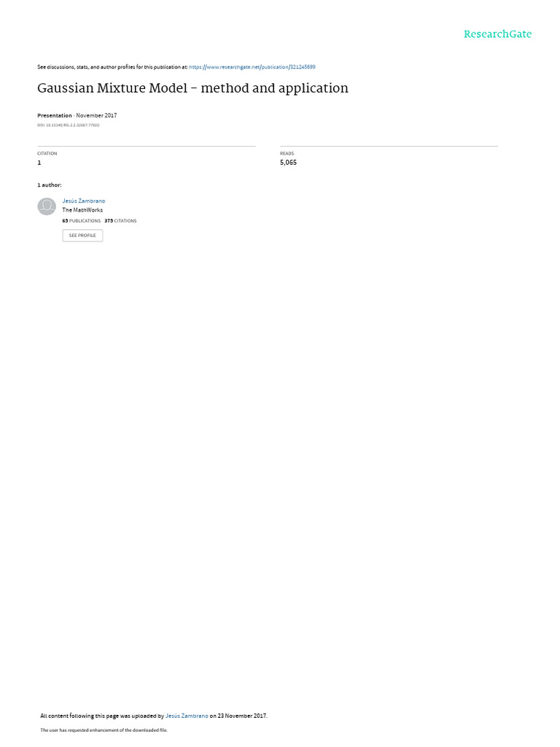560x747 pixels.
Task: Click the ResearchGate logo
Action: click(x=497, y=34)
